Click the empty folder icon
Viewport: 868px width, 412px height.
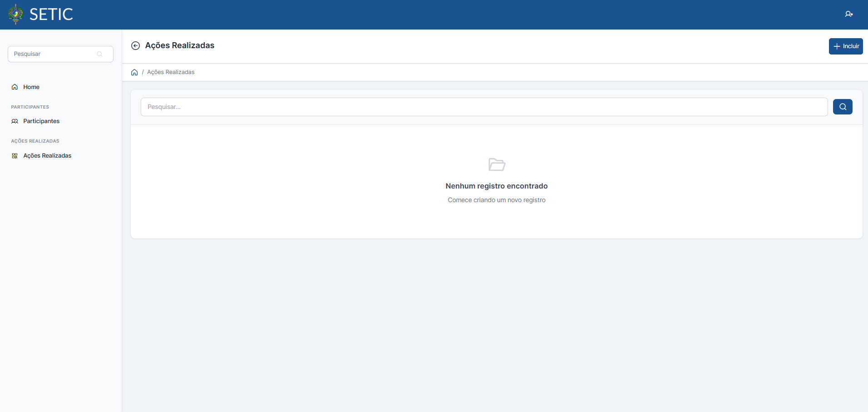[497, 164]
